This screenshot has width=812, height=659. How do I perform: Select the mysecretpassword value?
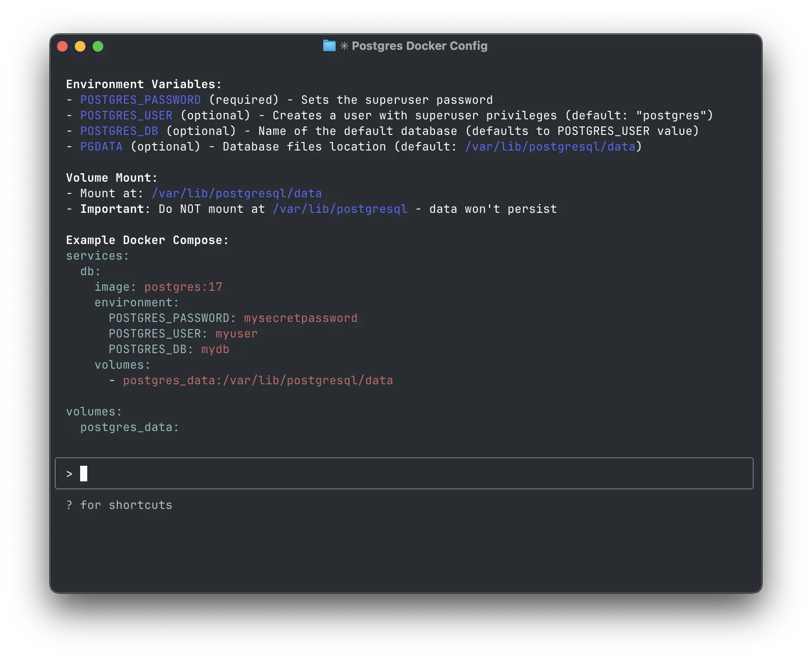tap(300, 317)
